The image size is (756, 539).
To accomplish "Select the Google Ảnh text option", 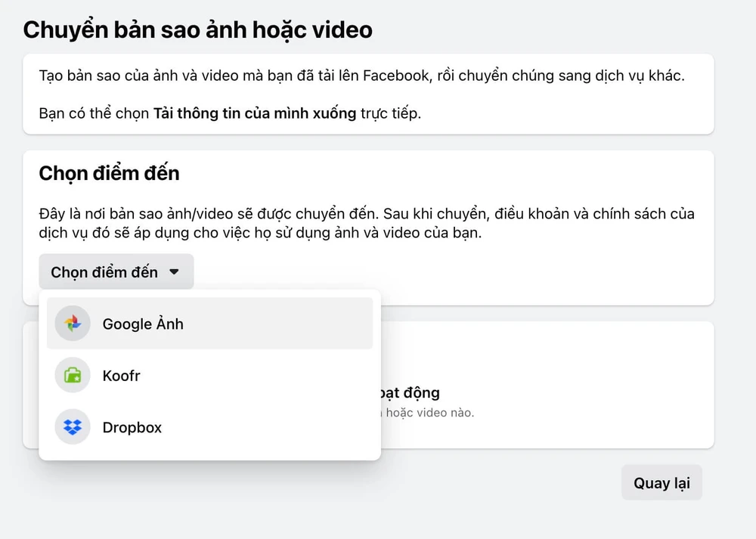I will click(143, 324).
